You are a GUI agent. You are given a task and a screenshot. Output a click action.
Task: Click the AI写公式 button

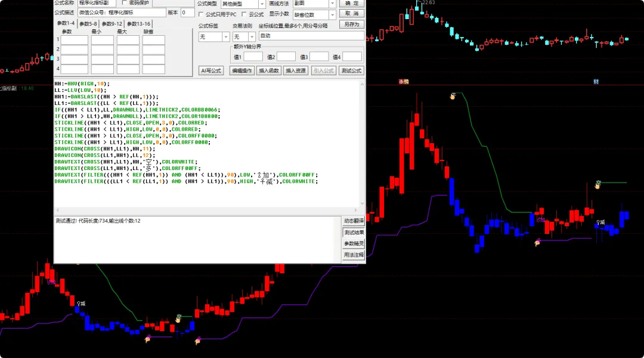pyautogui.click(x=210, y=70)
